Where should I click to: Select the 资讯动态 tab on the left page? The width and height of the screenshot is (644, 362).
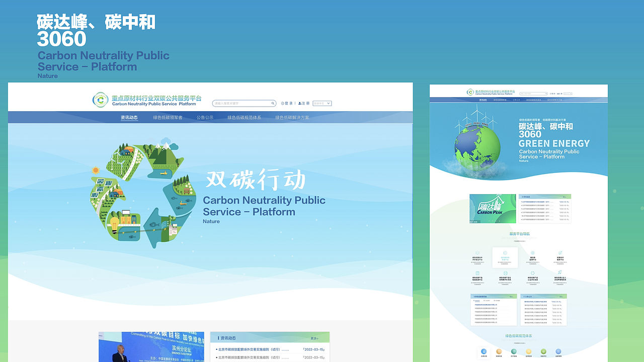coord(129,117)
